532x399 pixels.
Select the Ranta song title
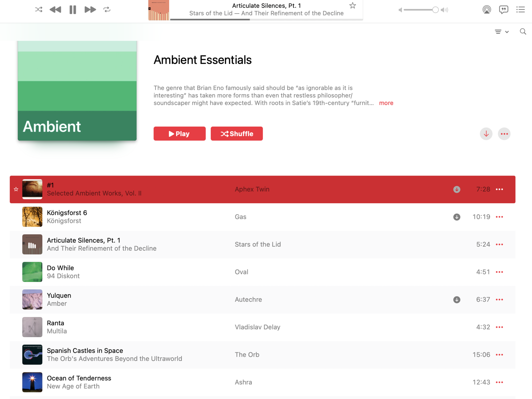[x=56, y=323]
